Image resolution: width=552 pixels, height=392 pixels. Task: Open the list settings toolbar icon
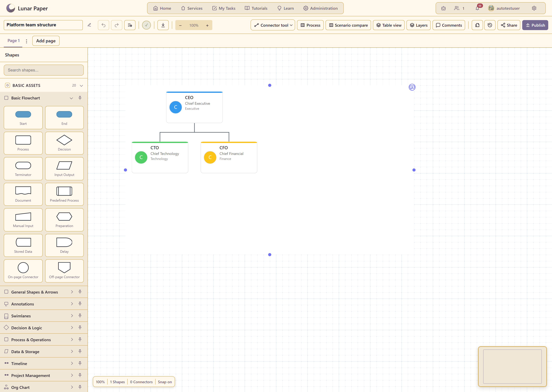pos(130,25)
